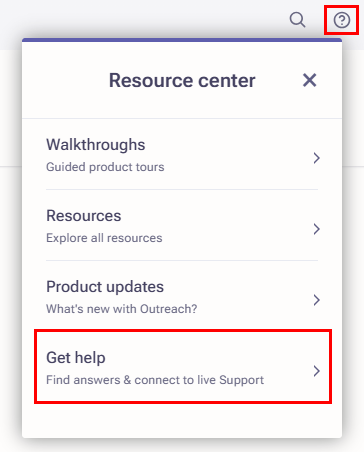
Task: Expand Resources using its chevron arrow
Action: click(x=316, y=229)
